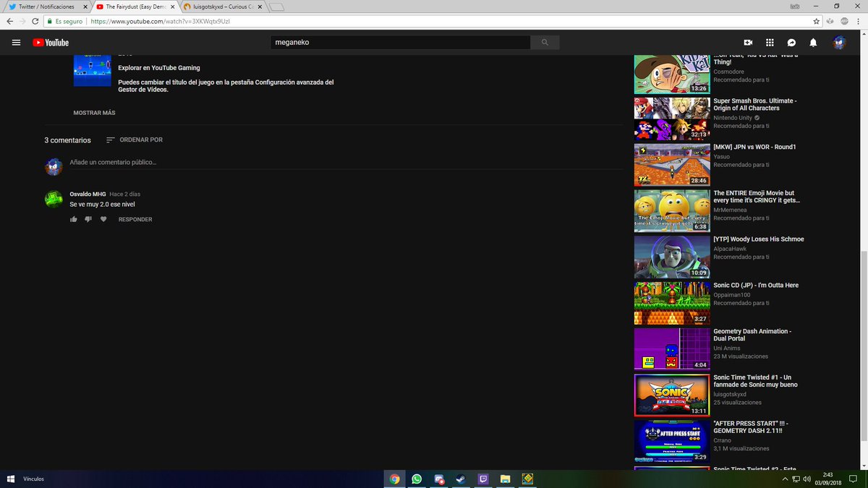Viewport: 868px width, 488px height.
Task: Show hidden system tray icons
Action: [x=786, y=479]
